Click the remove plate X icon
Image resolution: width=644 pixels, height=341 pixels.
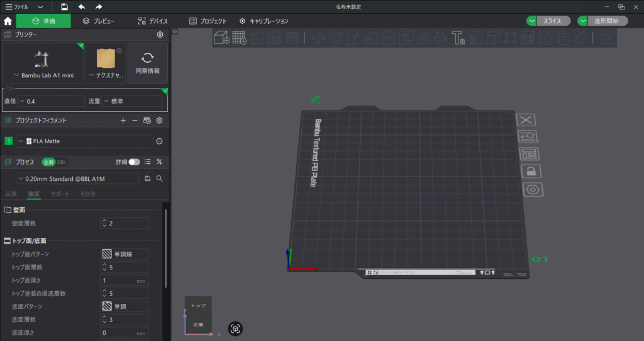(526, 120)
